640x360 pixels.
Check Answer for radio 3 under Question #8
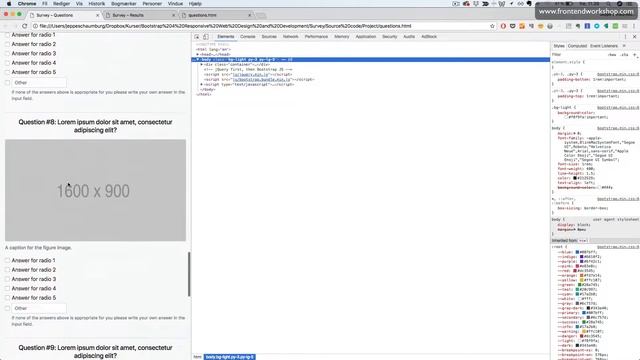(x=7, y=279)
